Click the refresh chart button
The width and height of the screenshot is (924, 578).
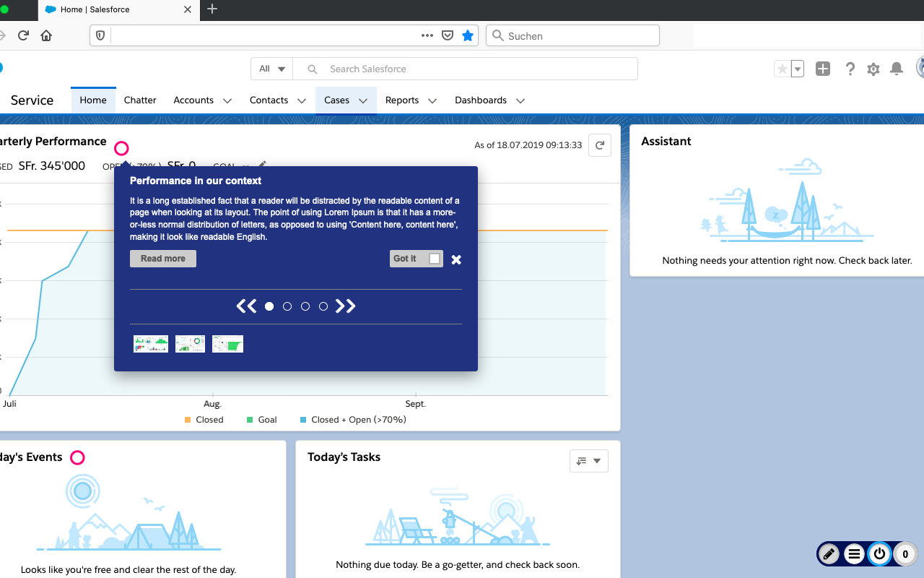(600, 145)
